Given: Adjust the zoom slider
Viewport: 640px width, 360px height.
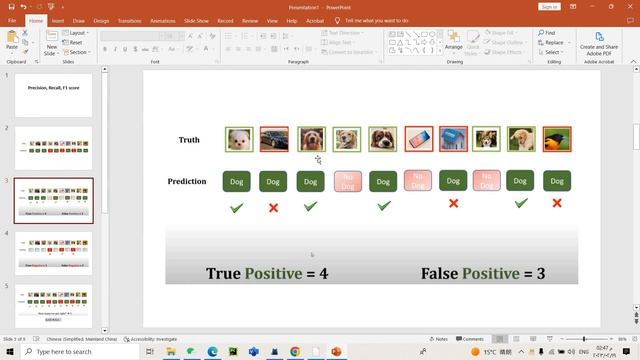Looking at the screenshot, I should [584, 339].
